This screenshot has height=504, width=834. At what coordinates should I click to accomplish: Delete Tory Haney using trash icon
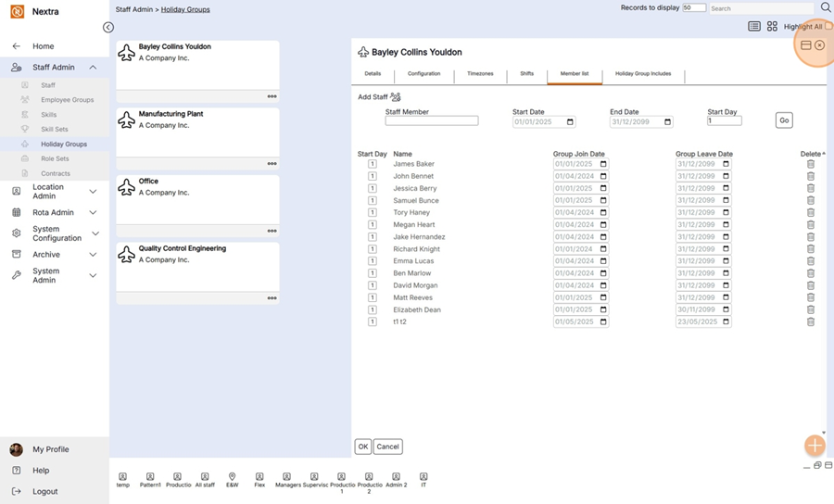[811, 212]
